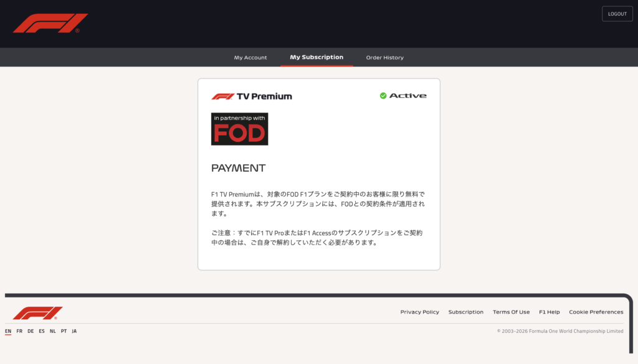The image size is (638, 364).
Task: Click the green Active checkmark icon
Action: (x=383, y=96)
